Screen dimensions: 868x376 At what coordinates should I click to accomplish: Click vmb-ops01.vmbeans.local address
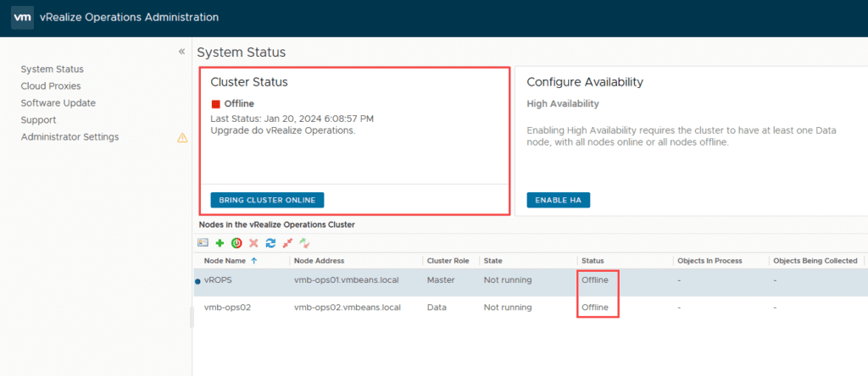click(347, 280)
